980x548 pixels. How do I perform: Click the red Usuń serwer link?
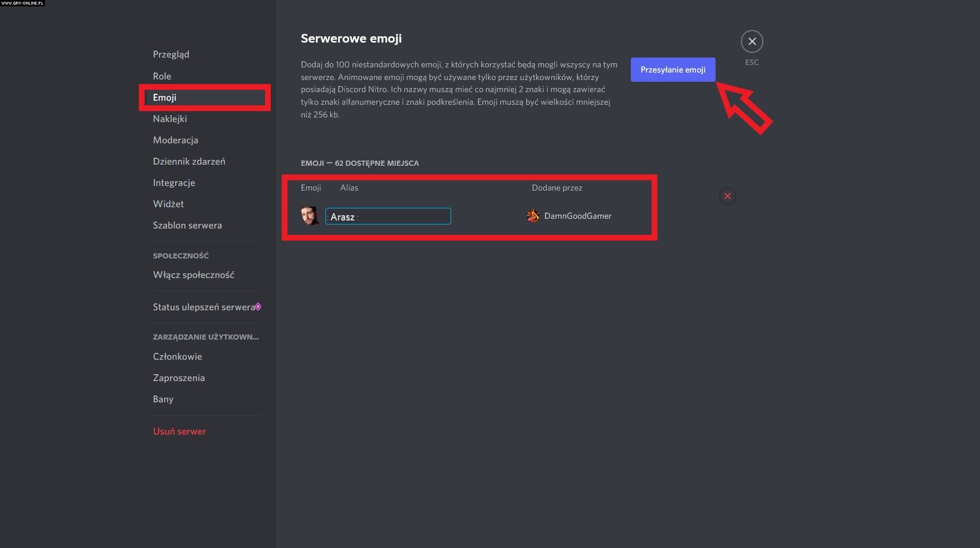click(x=179, y=431)
